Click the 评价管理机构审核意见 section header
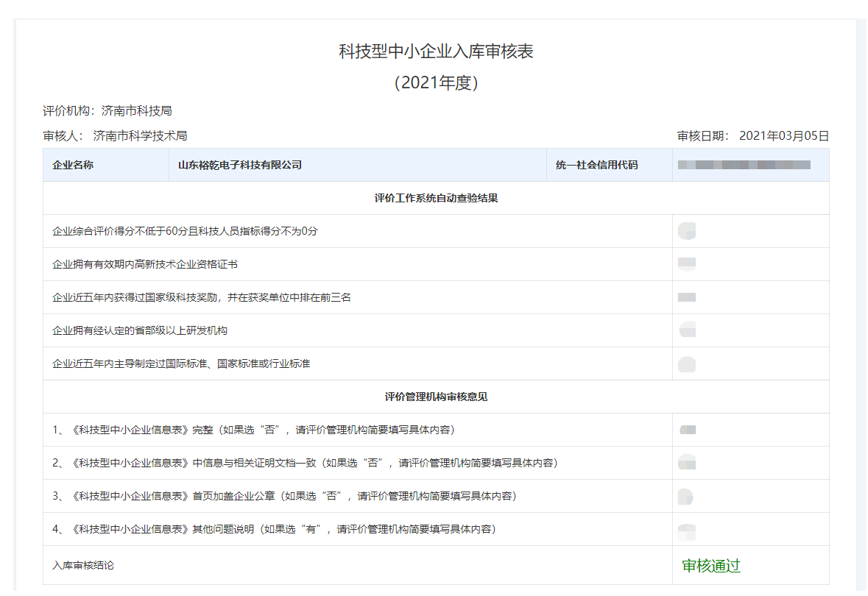This screenshot has width=868, height=596. (436, 397)
